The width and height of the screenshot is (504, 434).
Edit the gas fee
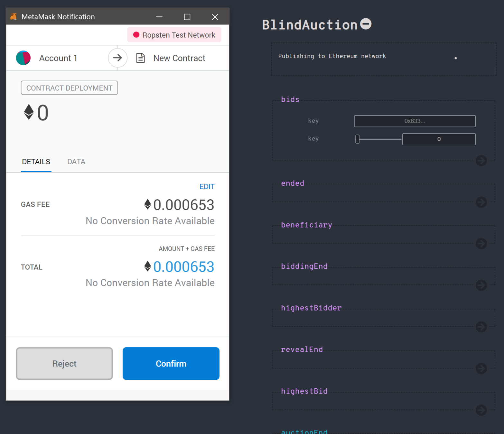(x=207, y=186)
